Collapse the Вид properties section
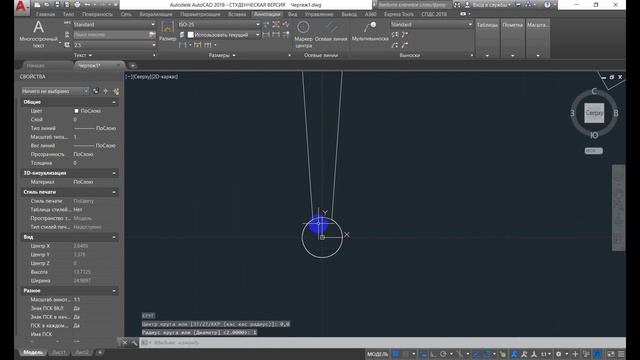This screenshot has height=360, width=640. (114, 237)
